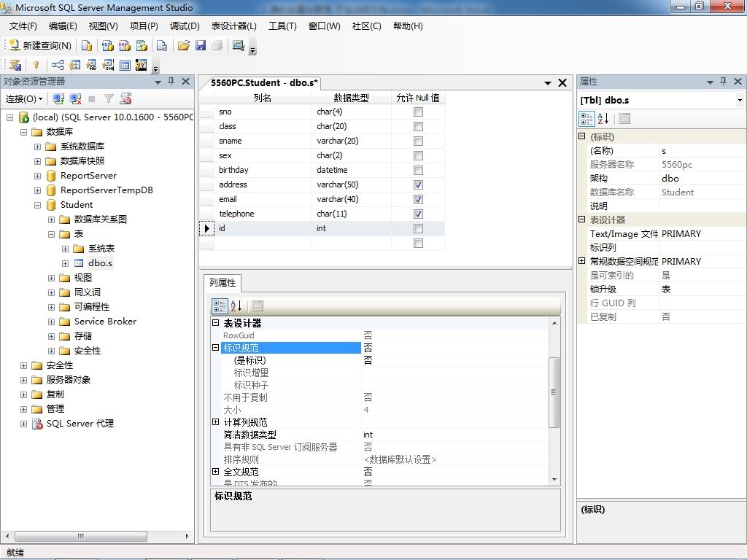The height and width of the screenshot is (560, 747).
Task: Click the Manage XML Indexes icon
Action: pyautogui.click(x=108, y=65)
